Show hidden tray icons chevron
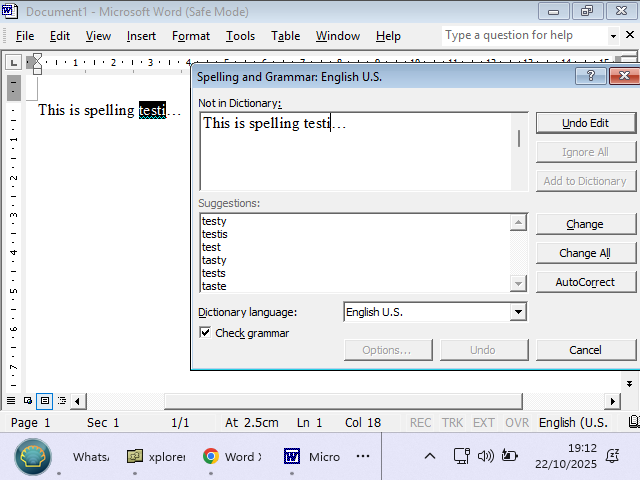Image resolution: width=640 pixels, height=480 pixels. tap(430, 456)
